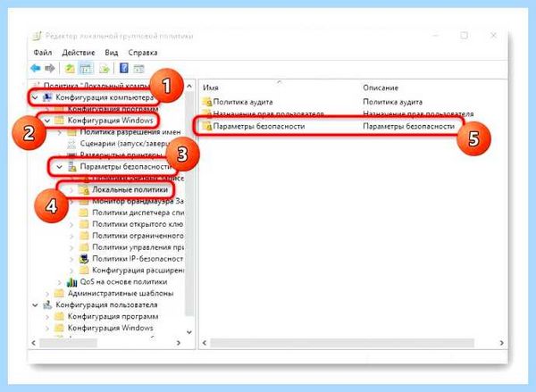
Task: Collapse the Конфигурация пользователя node
Action: tap(35, 304)
